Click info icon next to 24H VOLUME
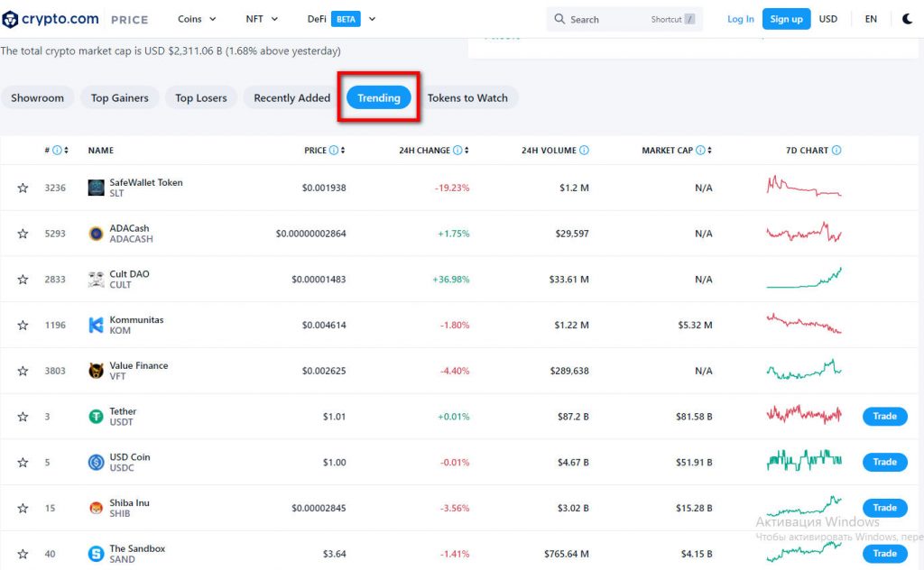This screenshot has height=570, width=924. tap(584, 150)
